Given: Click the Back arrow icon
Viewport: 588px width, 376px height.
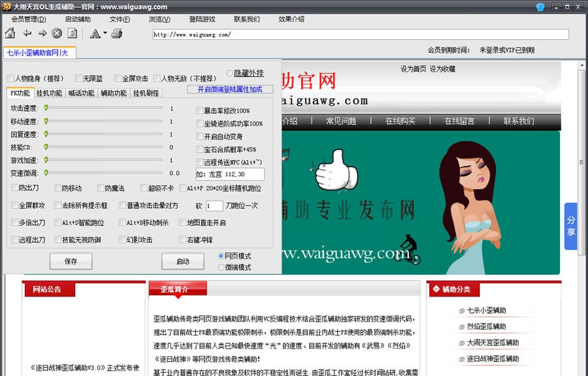Looking at the screenshot, I should pyautogui.click(x=27, y=33).
